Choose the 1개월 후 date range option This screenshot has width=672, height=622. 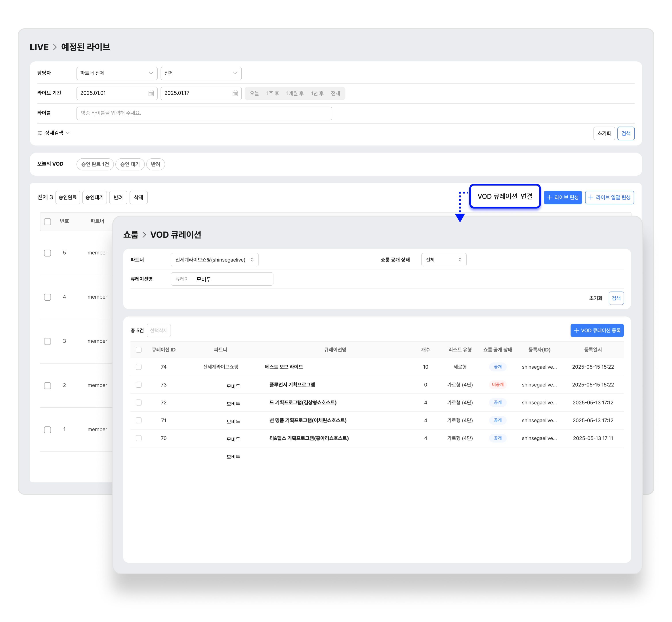click(295, 94)
